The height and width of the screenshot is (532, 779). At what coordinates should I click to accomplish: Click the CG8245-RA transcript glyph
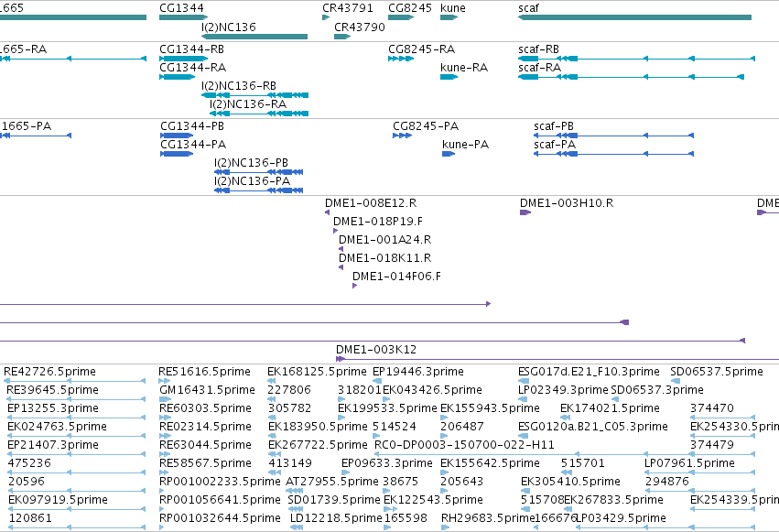coord(401,59)
